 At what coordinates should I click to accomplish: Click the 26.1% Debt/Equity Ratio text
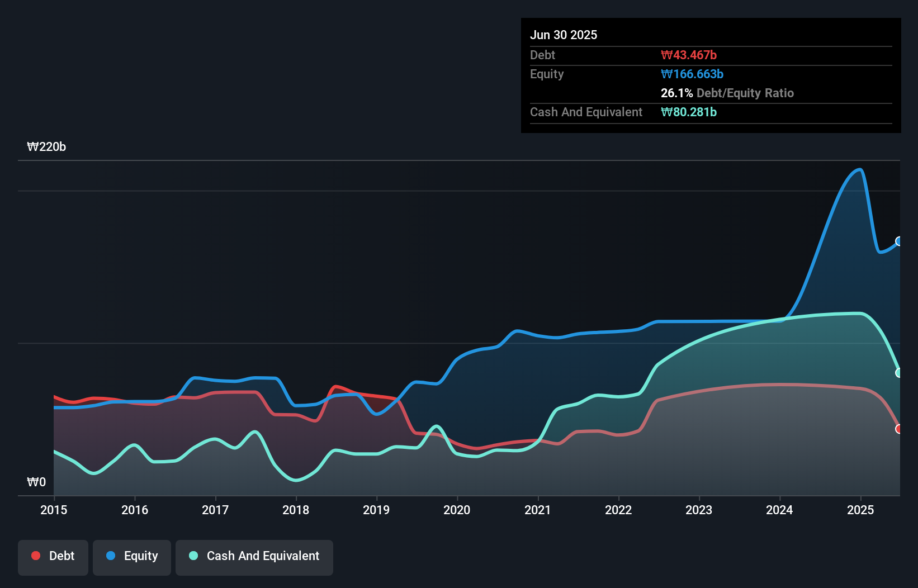click(x=727, y=93)
